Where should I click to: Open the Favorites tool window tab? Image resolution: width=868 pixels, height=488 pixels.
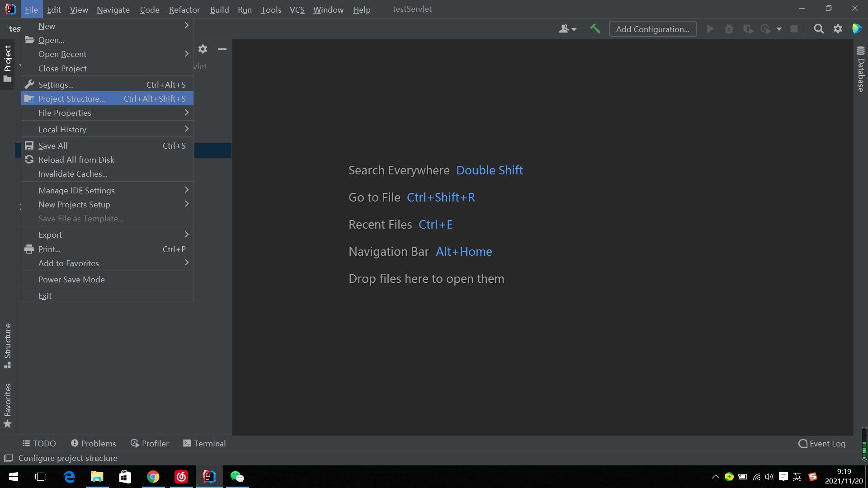click(7, 405)
